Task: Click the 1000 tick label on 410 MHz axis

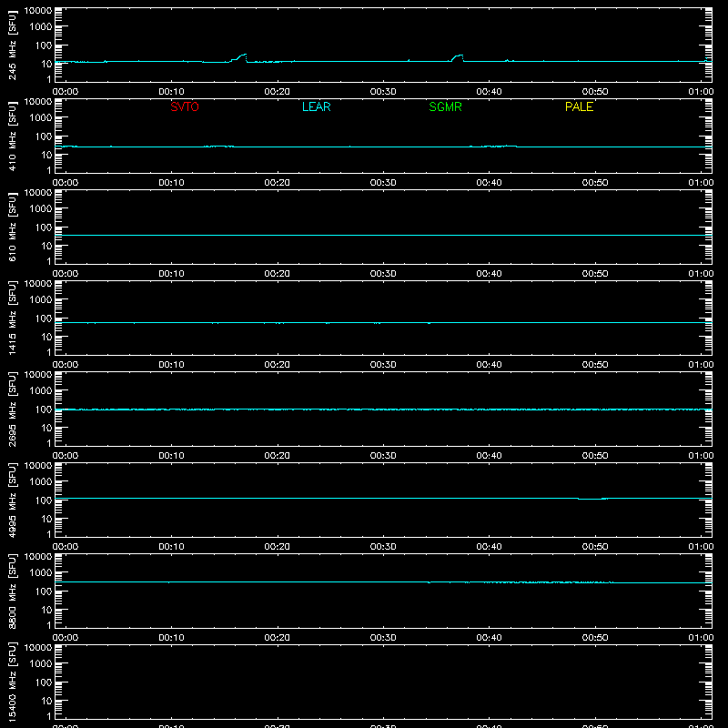Action: 41,118
